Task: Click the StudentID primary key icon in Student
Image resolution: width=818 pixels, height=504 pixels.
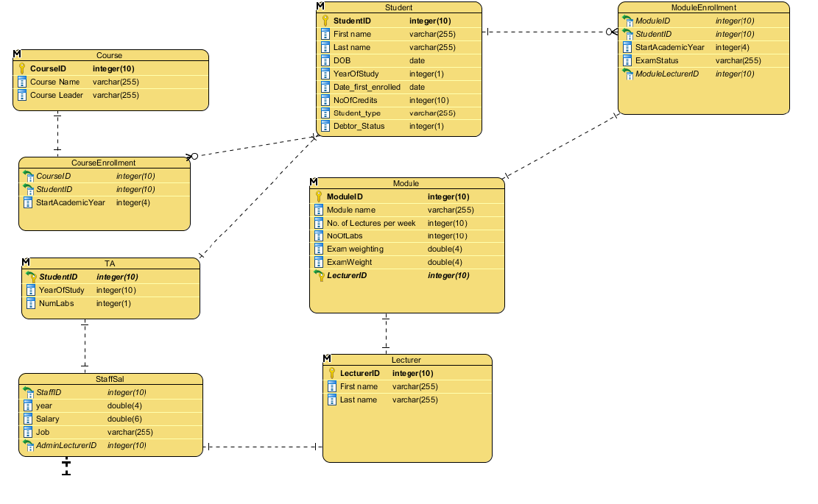Action: click(325, 21)
